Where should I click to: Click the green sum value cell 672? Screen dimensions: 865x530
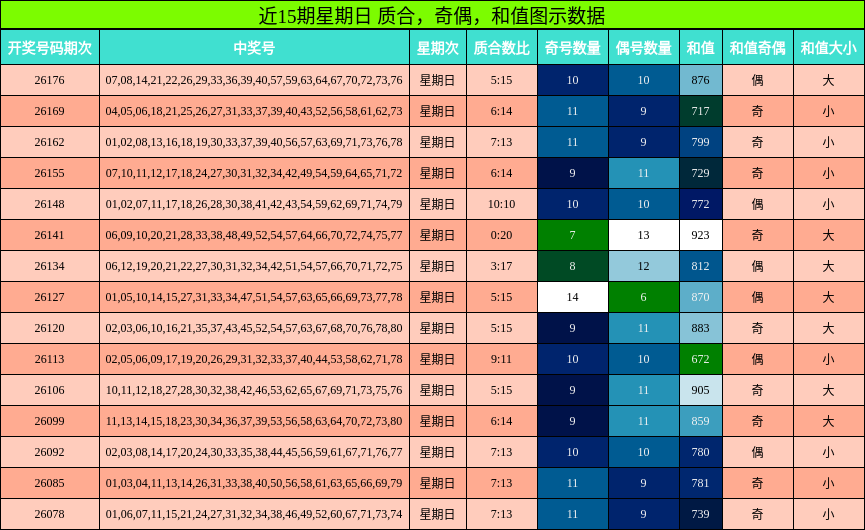tap(701, 359)
